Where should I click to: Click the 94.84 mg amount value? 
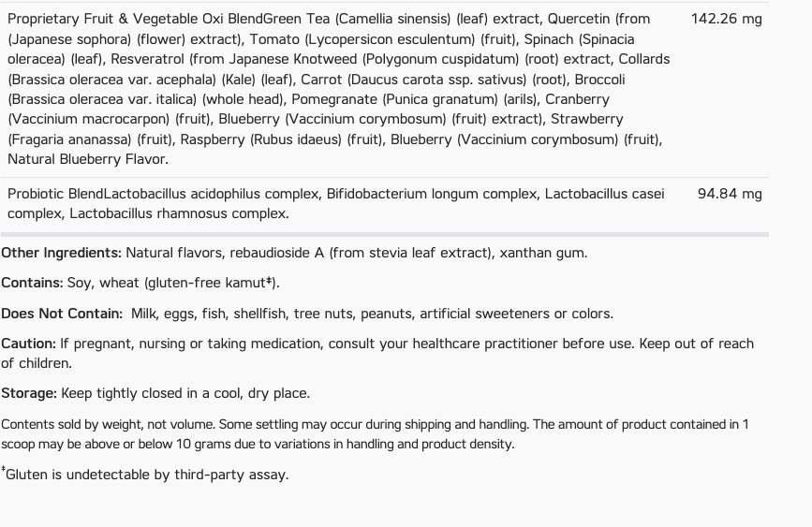click(x=730, y=194)
